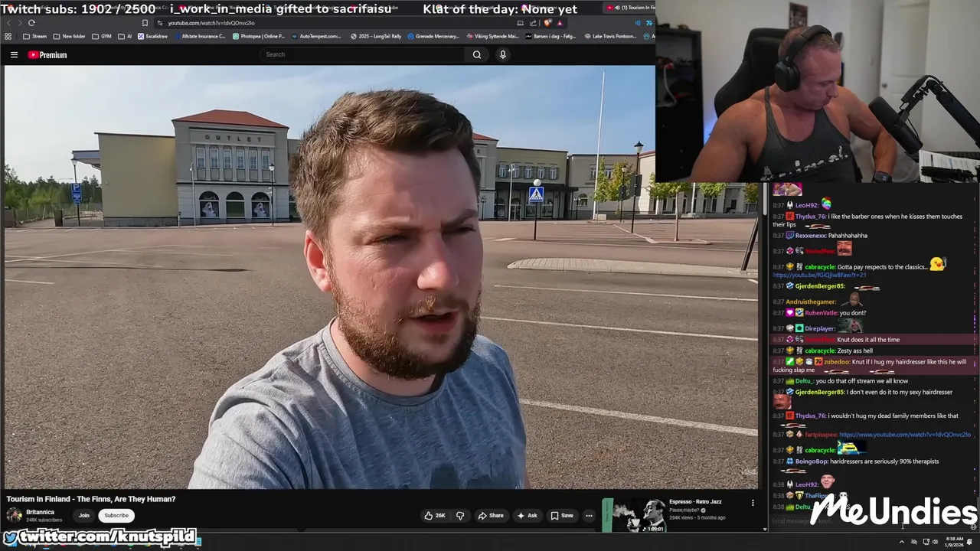Click the video player to pause playback

(x=381, y=277)
